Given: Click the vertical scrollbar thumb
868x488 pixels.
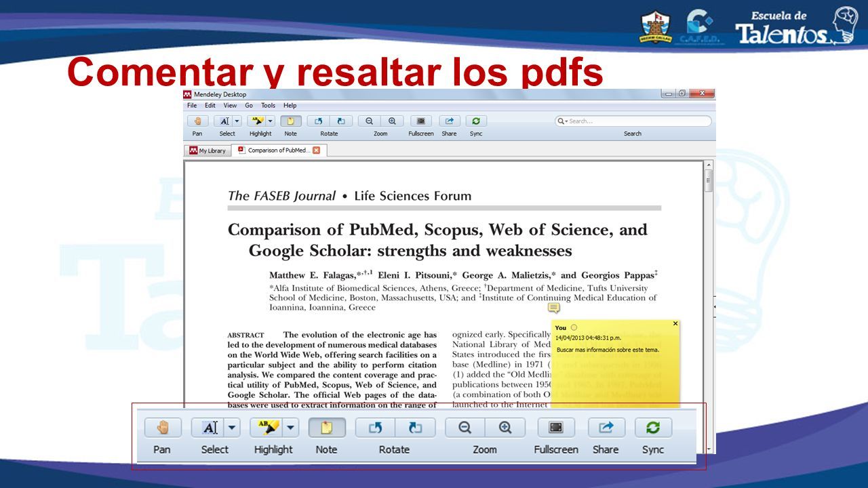Looking at the screenshot, I should (709, 181).
